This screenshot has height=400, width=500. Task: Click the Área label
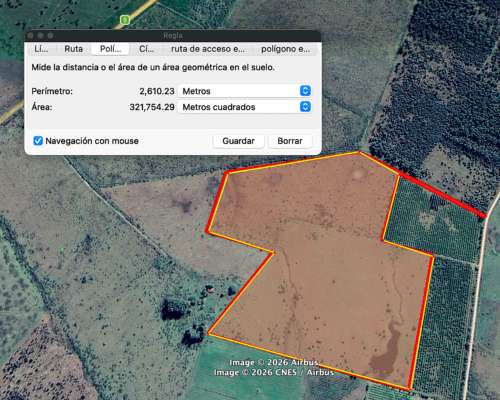[42, 107]
